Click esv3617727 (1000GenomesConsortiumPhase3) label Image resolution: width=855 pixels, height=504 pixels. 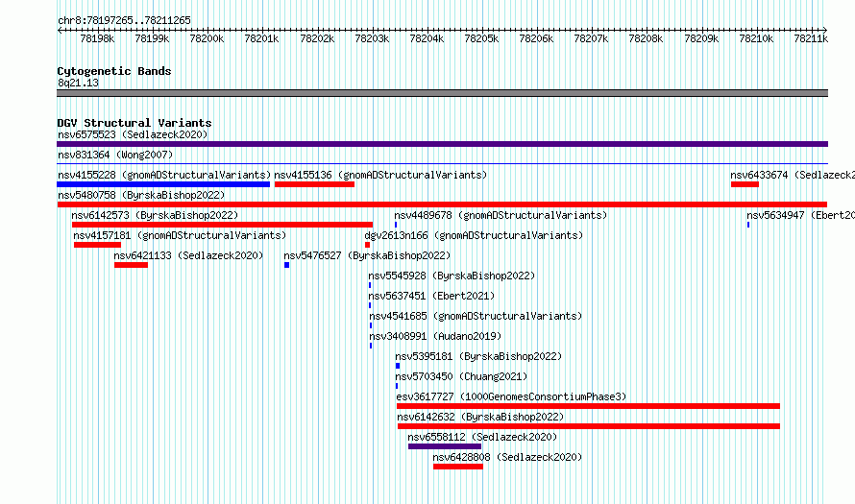pos(511,396)
